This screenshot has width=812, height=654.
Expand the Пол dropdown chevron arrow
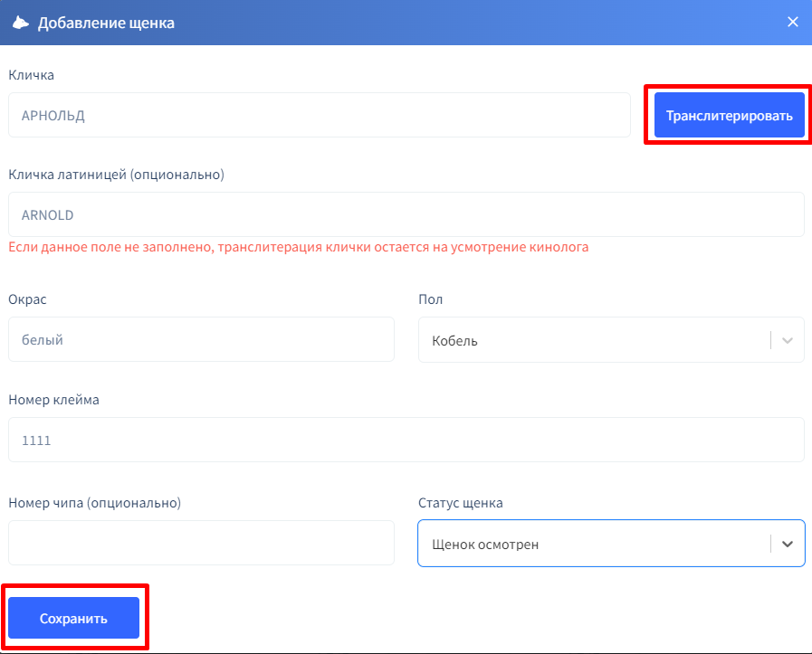click(787, 341)
